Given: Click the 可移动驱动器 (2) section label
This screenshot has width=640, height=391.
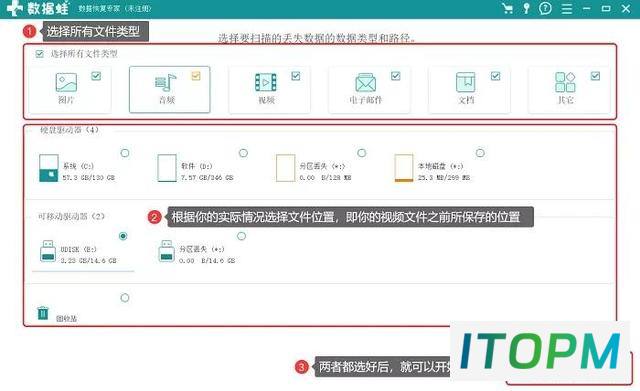Looking at the screenshot, I should [x=71, y=216].
